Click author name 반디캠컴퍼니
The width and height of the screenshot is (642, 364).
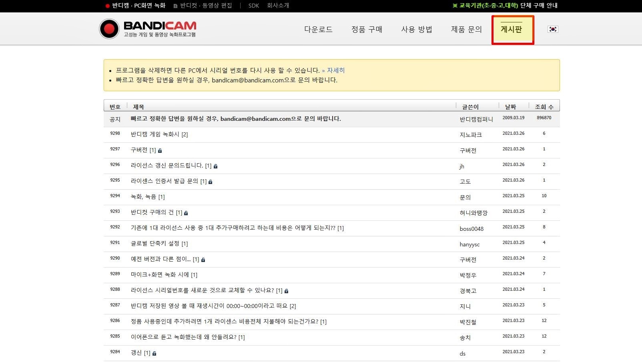(476, 119)
